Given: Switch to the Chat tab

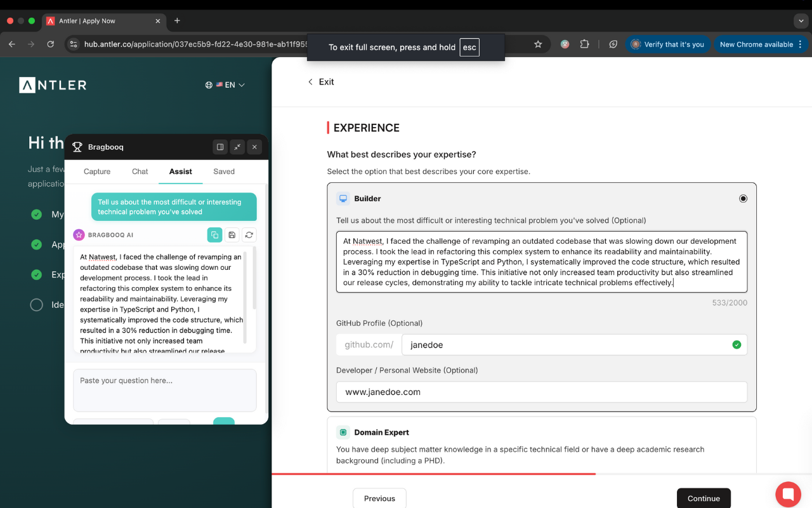Looking at the screenshot, I should [140, 171].
